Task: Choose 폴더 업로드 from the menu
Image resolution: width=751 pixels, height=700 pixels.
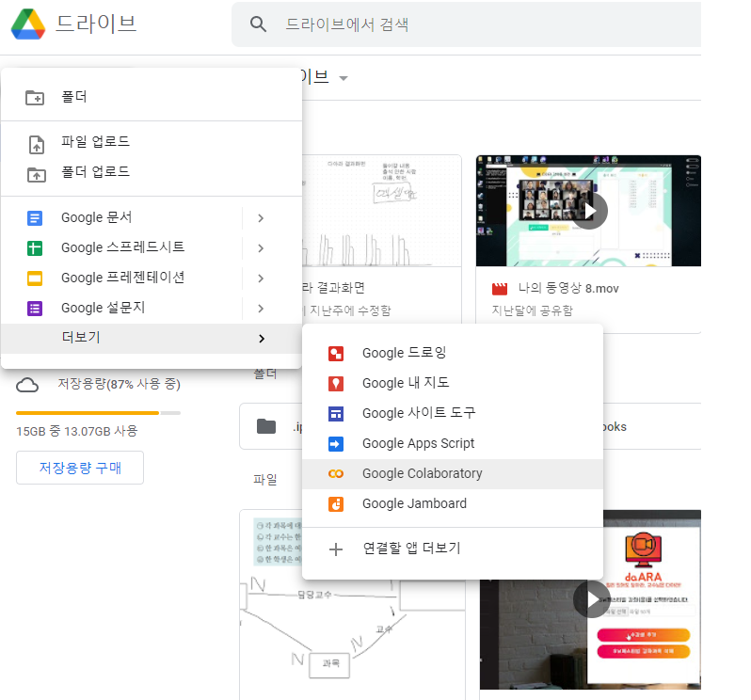Action: [x=152, y=172]
